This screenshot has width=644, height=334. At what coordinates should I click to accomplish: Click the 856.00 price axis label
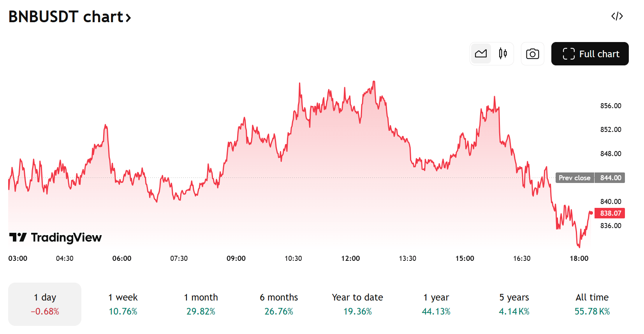tap(611, 106)
